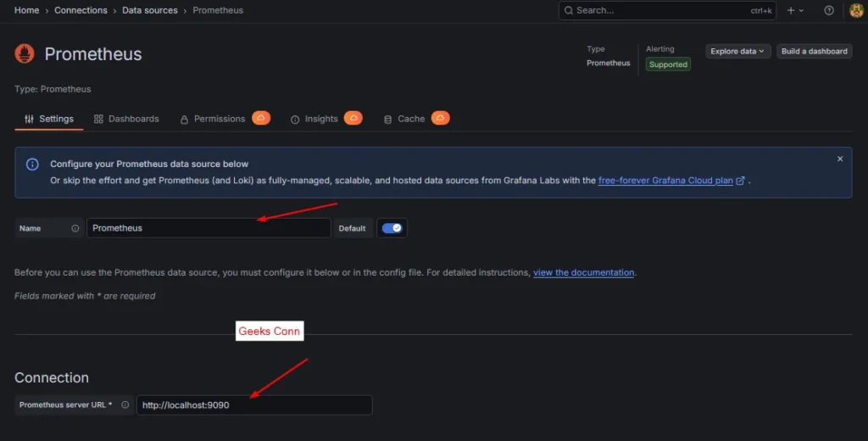
Task: Click the Prometheus server URL input
Action: pos(254,405)
